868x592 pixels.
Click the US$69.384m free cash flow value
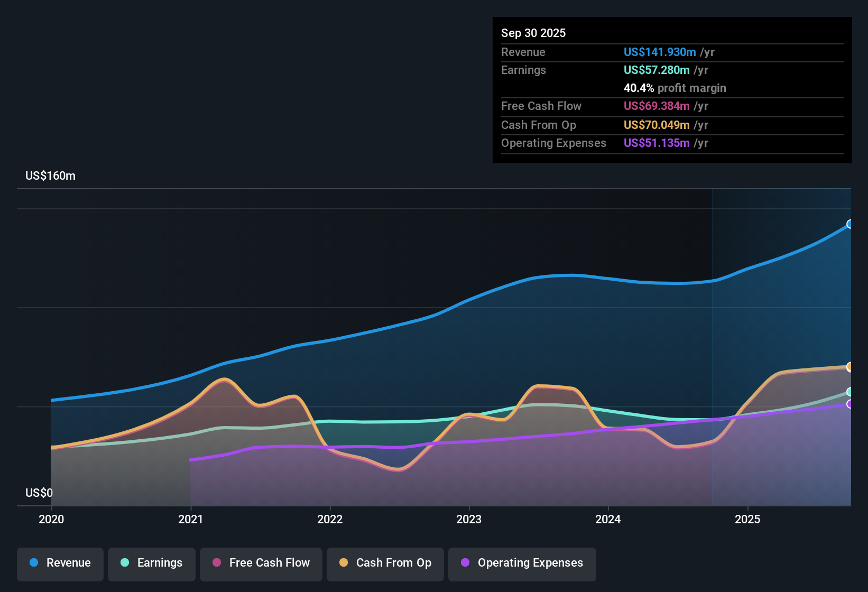pyautogui.click(x=657, y=106)
